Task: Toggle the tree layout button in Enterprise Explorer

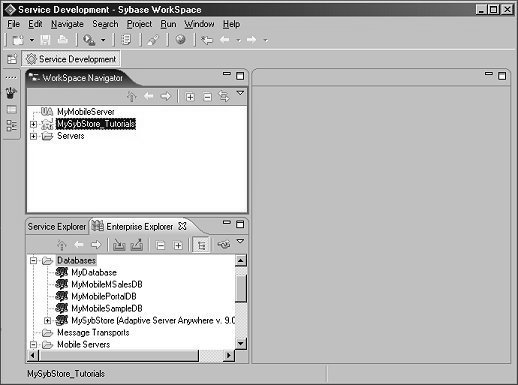Action: [x=201, y=245]
